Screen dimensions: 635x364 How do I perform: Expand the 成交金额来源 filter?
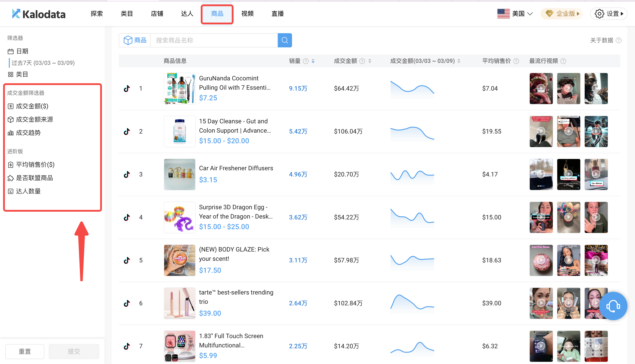click(x=30, y=120)
